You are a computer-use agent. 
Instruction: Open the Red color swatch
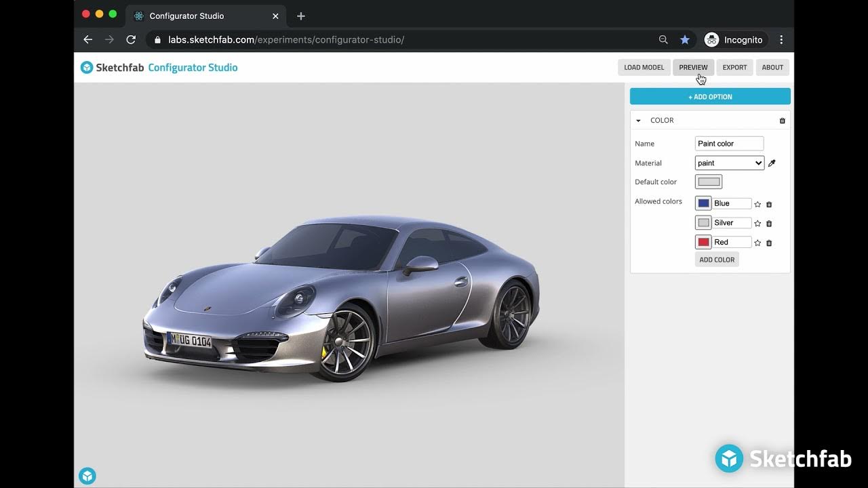click(703, 242)
